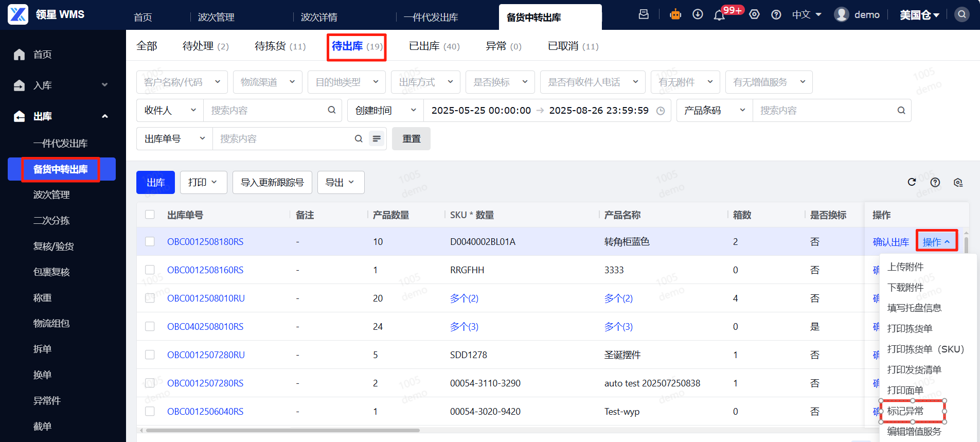Open order link OBC0012508160RS
The height and width of the screenshot is (442, 980).
(x=205, y=270)
